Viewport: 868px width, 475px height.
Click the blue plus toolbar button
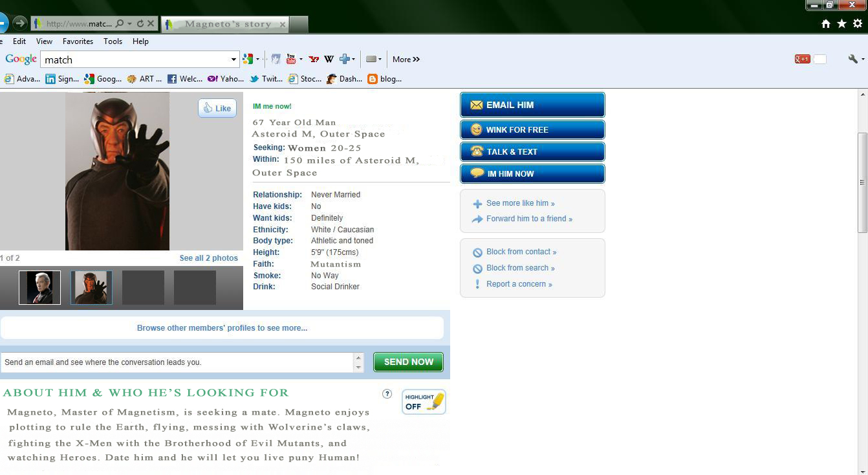pyautogui.click(x=345, y=59)
